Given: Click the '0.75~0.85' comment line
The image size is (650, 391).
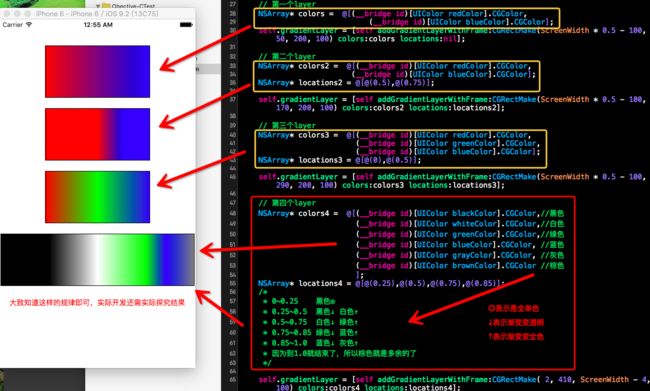Looking at the screenshot, I should [x=310, y=333].
